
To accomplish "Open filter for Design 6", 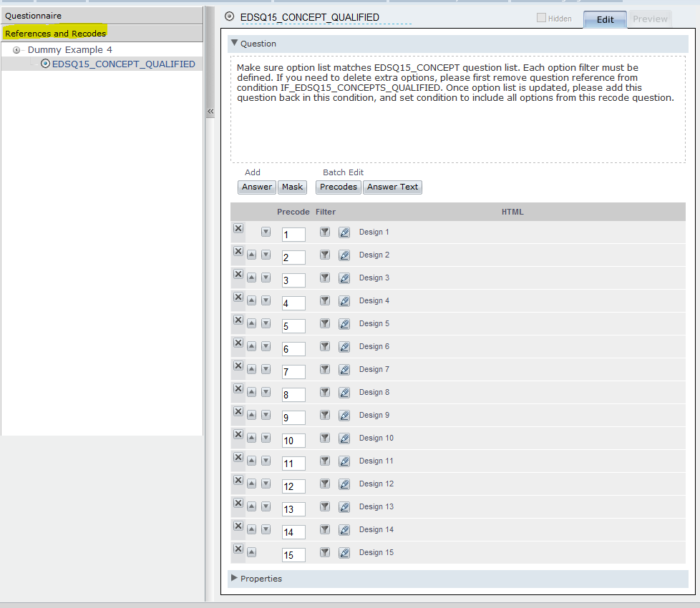I will [x=325, y=346].
